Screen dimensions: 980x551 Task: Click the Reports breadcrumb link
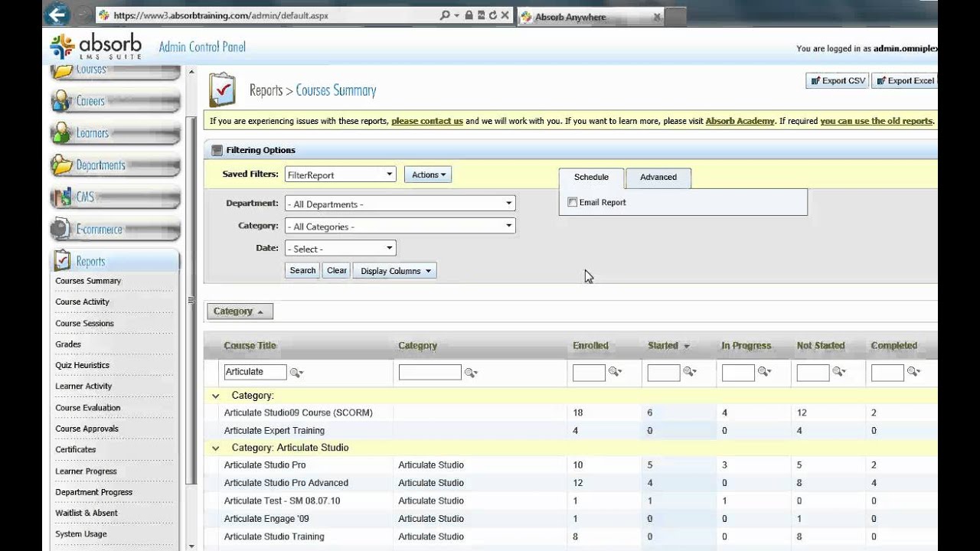(266, 90)
